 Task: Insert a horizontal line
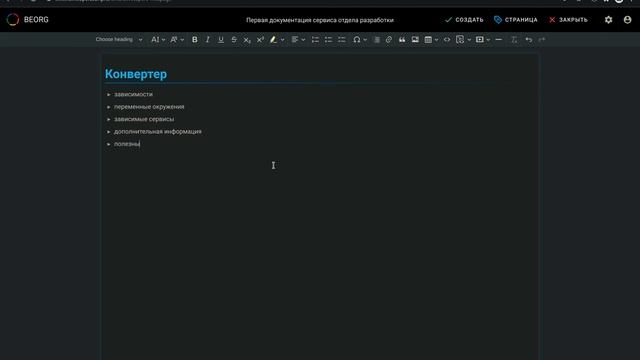[x=499, y=40]
